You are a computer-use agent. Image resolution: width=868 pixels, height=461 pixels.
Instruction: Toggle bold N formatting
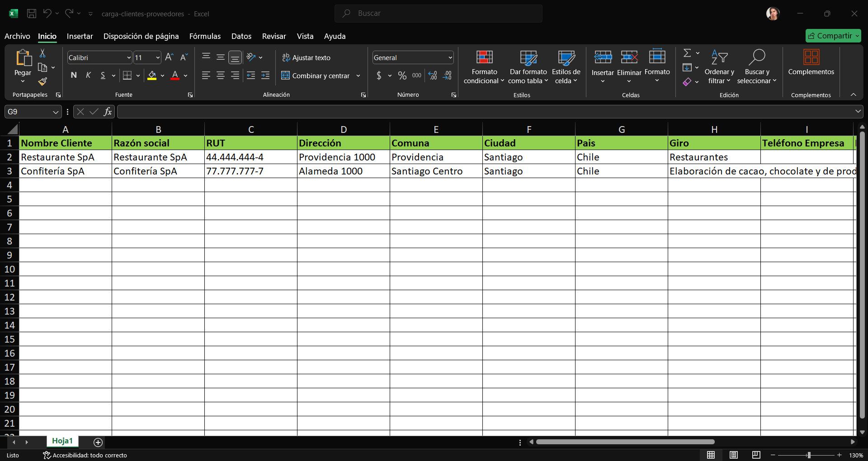pyautogui.click(x=74, y=75)
